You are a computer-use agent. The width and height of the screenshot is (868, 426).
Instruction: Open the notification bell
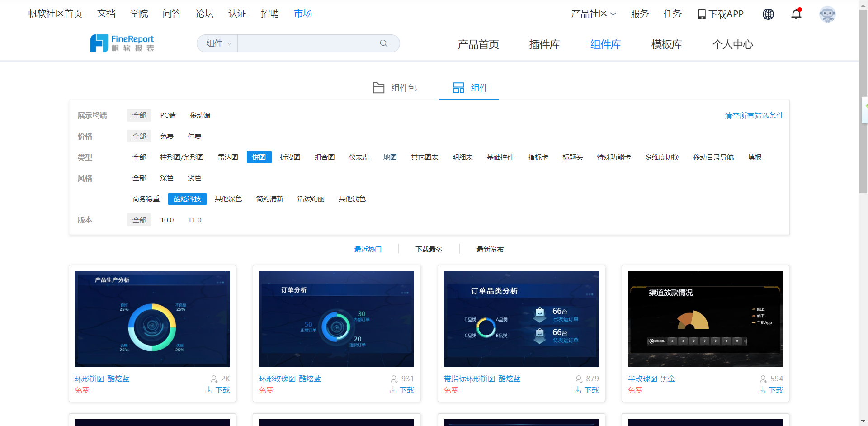(796, 14)
